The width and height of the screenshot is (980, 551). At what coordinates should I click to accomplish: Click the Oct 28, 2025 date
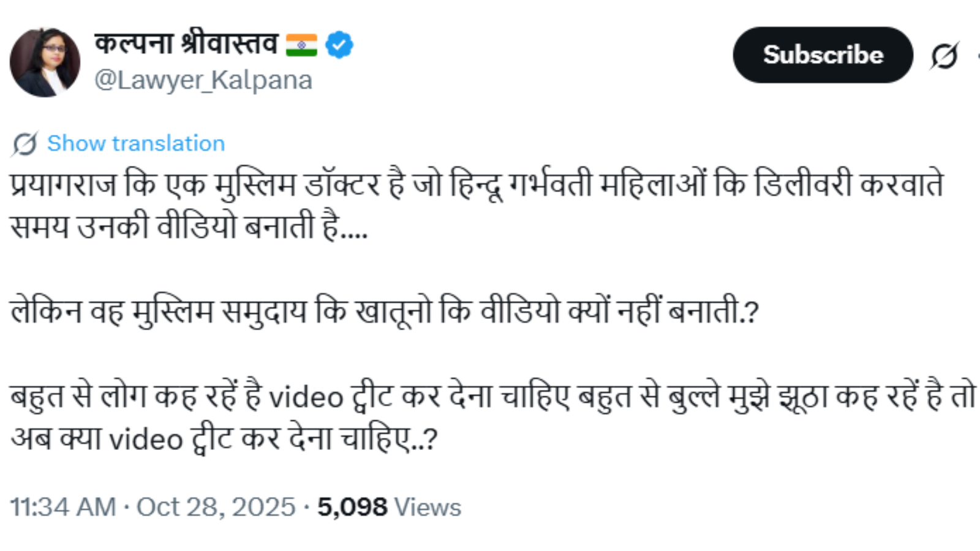[x=216, y=507]
